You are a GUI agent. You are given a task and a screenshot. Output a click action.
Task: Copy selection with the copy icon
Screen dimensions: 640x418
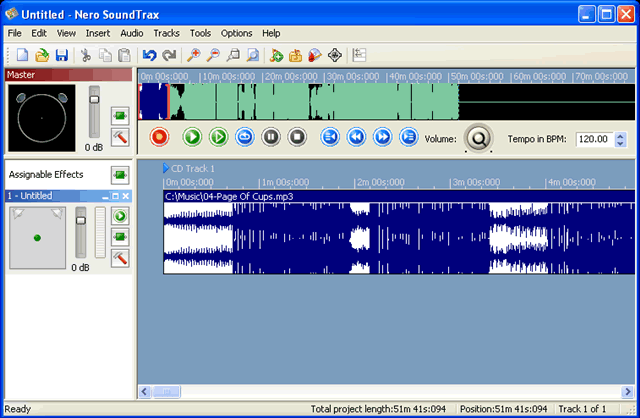point(105,55)
